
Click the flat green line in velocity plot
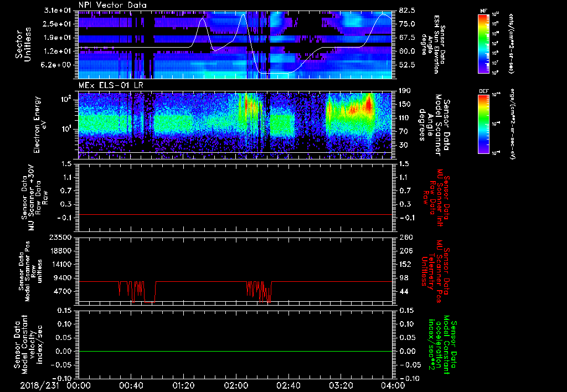tap(235, 351)
